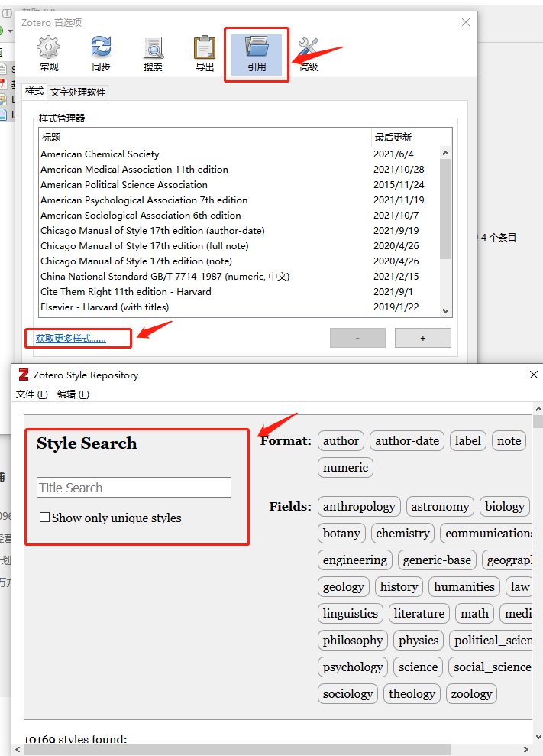Filter by note format
Viewport: 543px width, 756px height.
tap(509, 440)
